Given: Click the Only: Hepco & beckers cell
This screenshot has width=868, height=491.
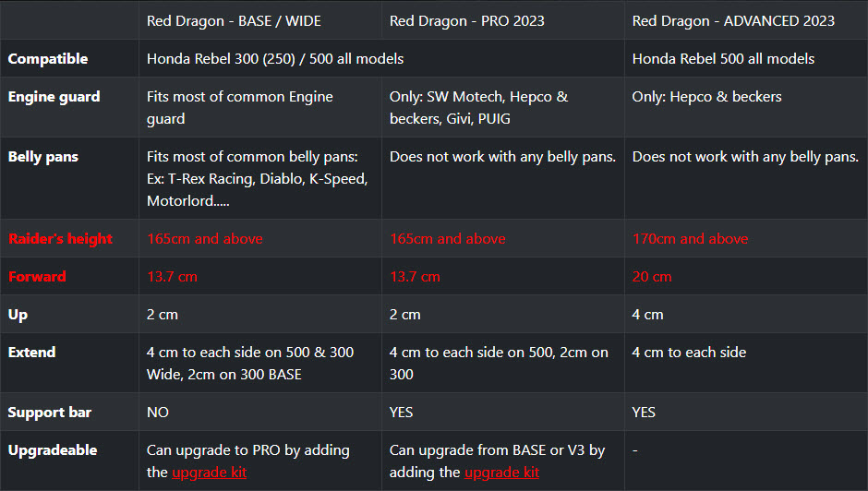Looking at the screenshot, I should (x=706, y=97).
